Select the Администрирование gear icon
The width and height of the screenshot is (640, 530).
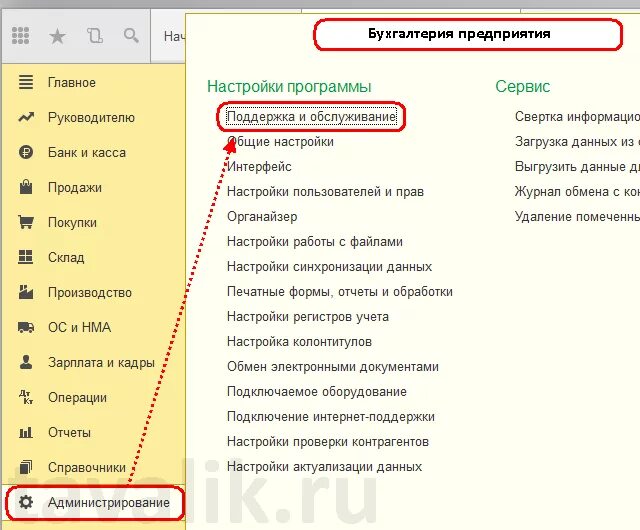pyautogui.click(x=26, y=502)
